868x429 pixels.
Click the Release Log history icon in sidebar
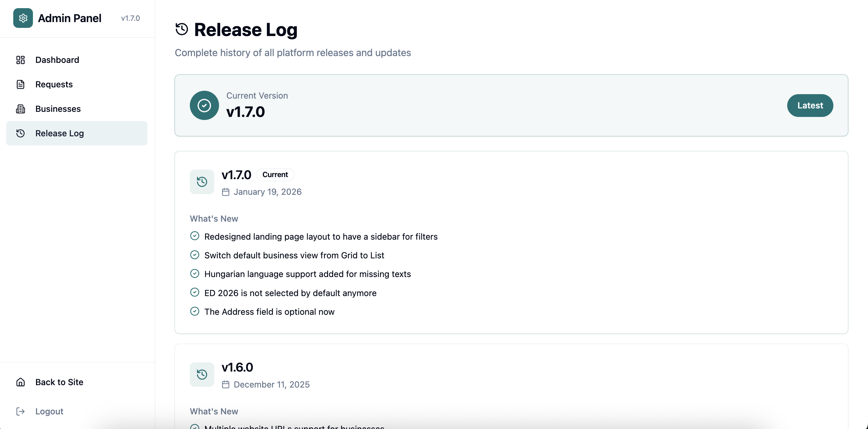click(20, 133)
